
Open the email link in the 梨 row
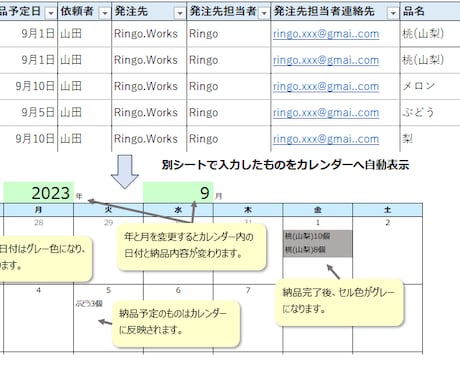[x=326, y=139]
